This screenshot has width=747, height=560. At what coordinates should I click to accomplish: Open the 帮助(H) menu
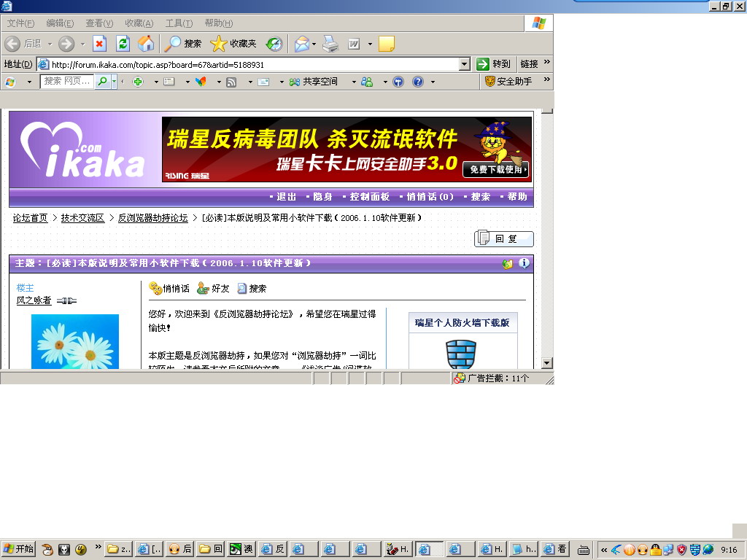(x=219, y=23)
